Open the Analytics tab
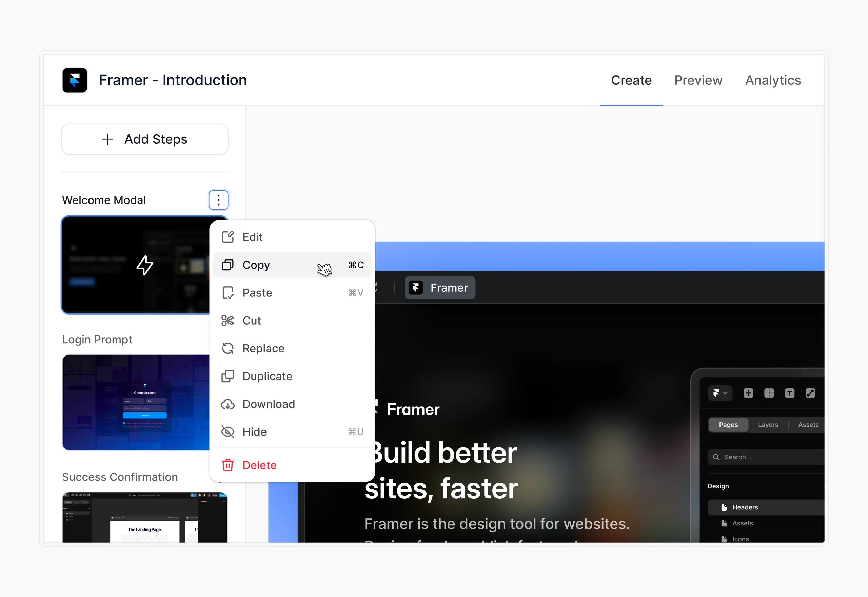Viewport: 868px width, 597px height. click(773, 80)
